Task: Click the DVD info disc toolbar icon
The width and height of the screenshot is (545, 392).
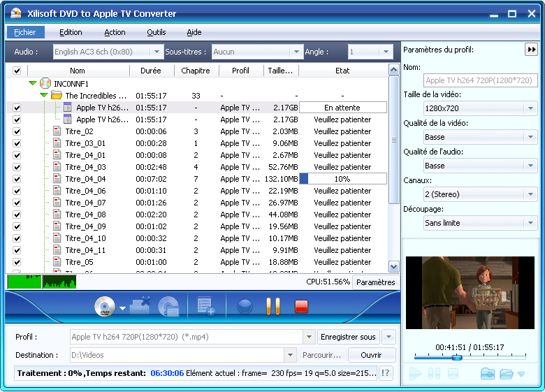Action: coord(168,307)
